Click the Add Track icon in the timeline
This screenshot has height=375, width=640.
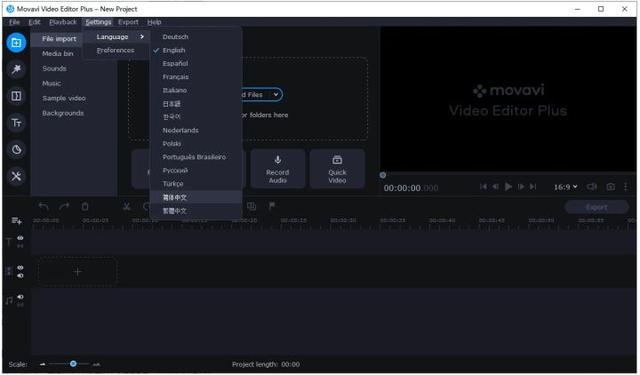[16, 221]
